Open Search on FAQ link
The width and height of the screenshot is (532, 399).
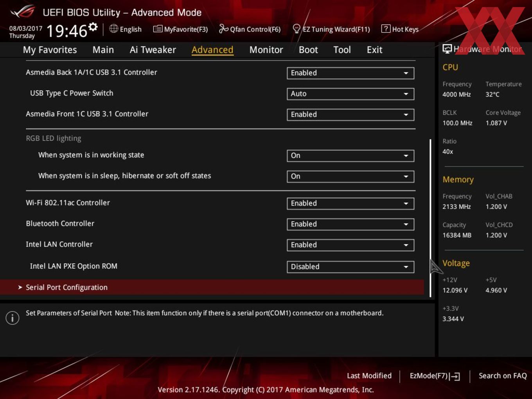coord(503,376)
